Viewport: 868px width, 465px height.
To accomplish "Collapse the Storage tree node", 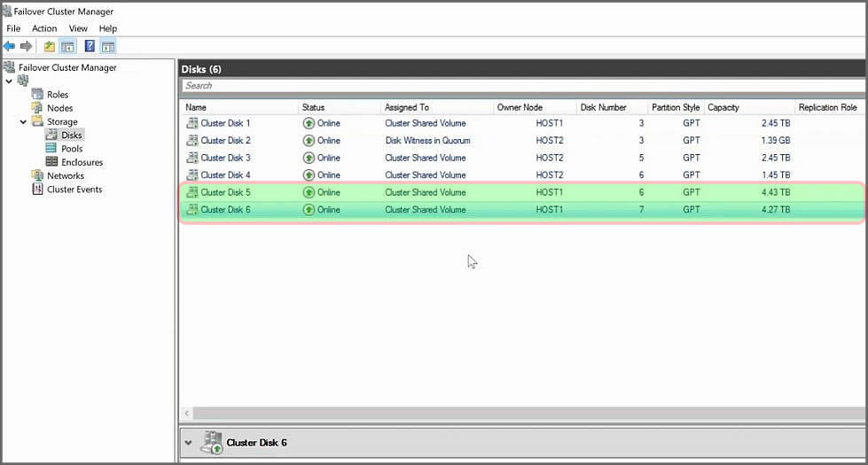I will point(23,121).
